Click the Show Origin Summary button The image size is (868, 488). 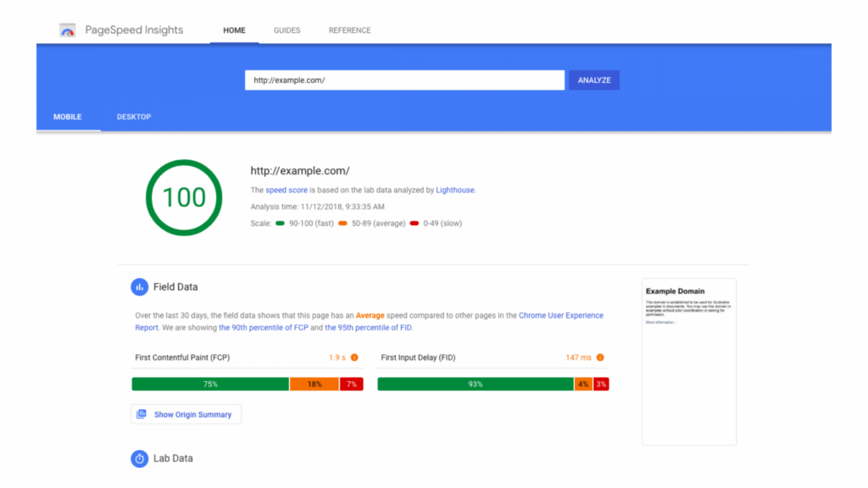tap(186, 414)
